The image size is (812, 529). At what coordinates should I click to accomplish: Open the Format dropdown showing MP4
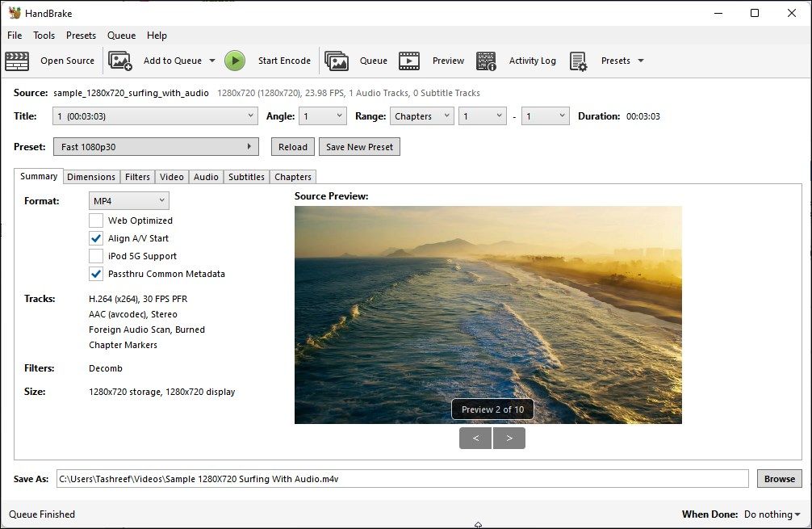pyautogui.click(x=128, y=199)
